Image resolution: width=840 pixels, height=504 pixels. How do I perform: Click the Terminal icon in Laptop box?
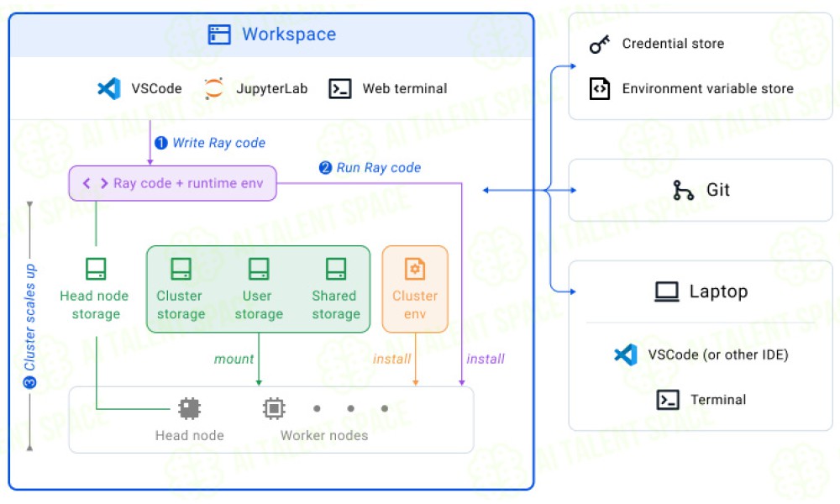[x=668, y=400]
